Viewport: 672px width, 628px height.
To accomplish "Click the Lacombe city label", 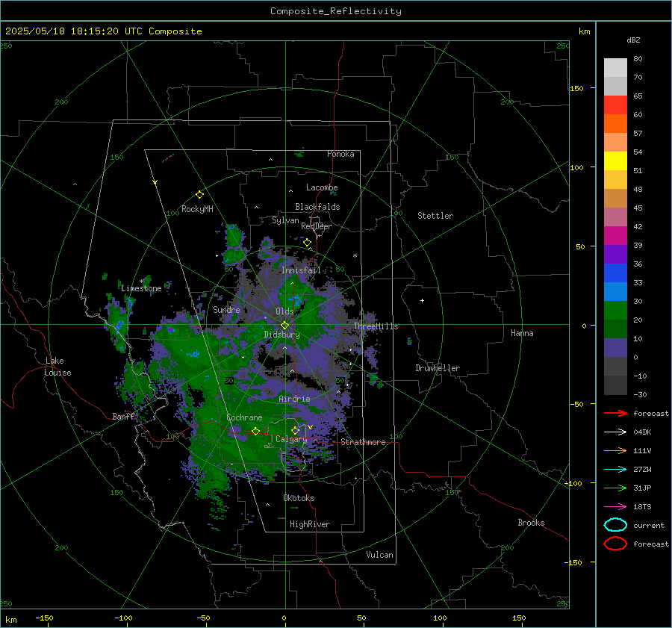I will [x=322, y=187].
